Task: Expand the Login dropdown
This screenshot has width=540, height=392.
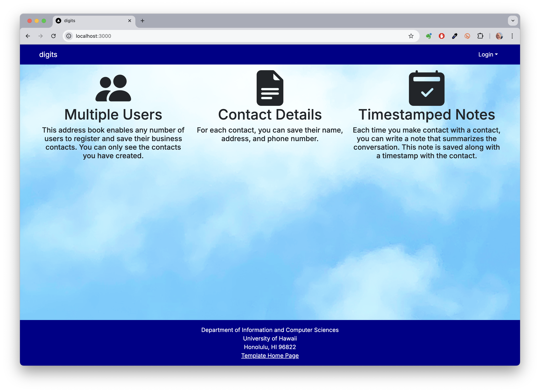Action: tap(488, 55)
